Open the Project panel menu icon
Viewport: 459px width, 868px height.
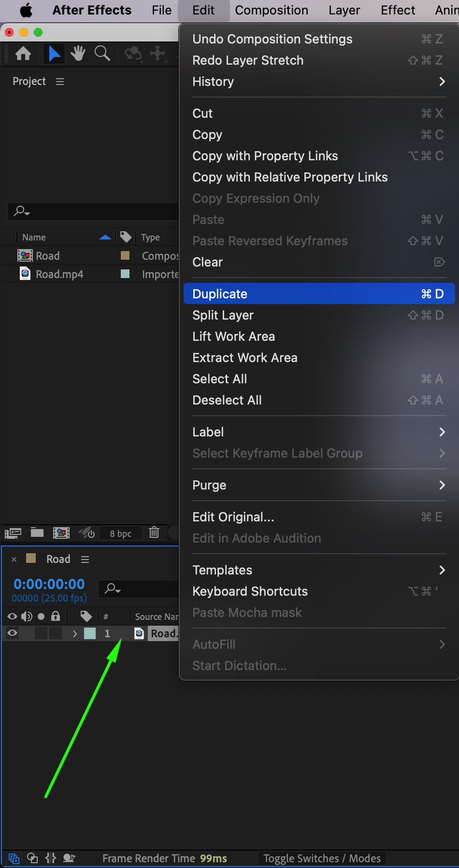60,82
